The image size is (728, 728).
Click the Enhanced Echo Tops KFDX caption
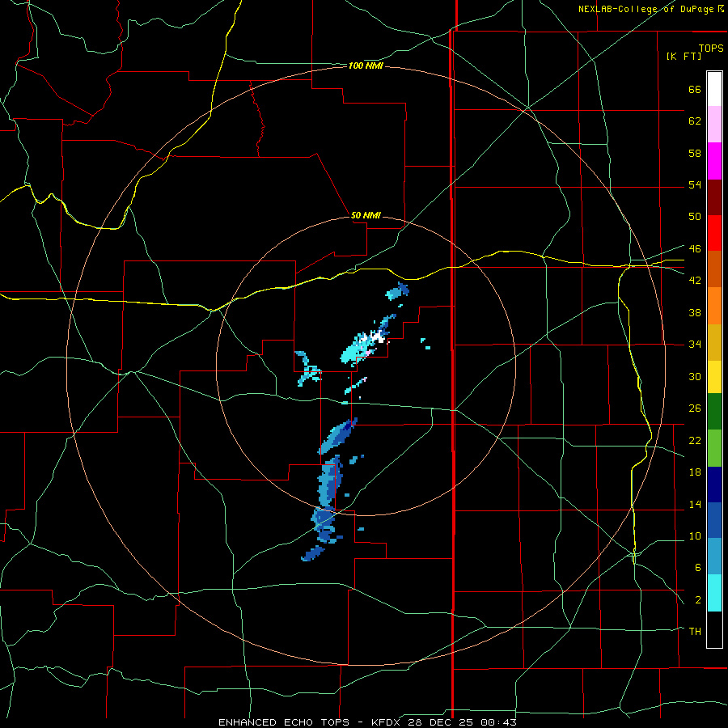click(x=367, y=722)
